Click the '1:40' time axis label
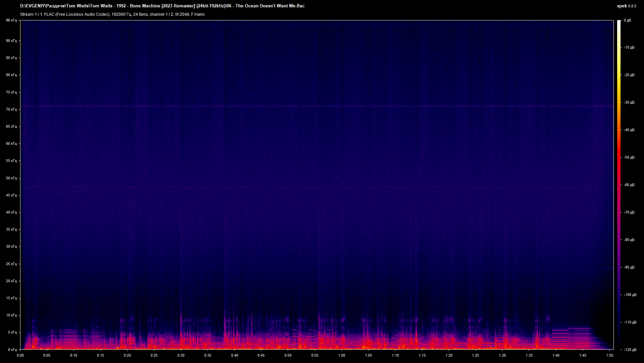Viewport: 644px width, 363px height. click(x=556, y=356)
